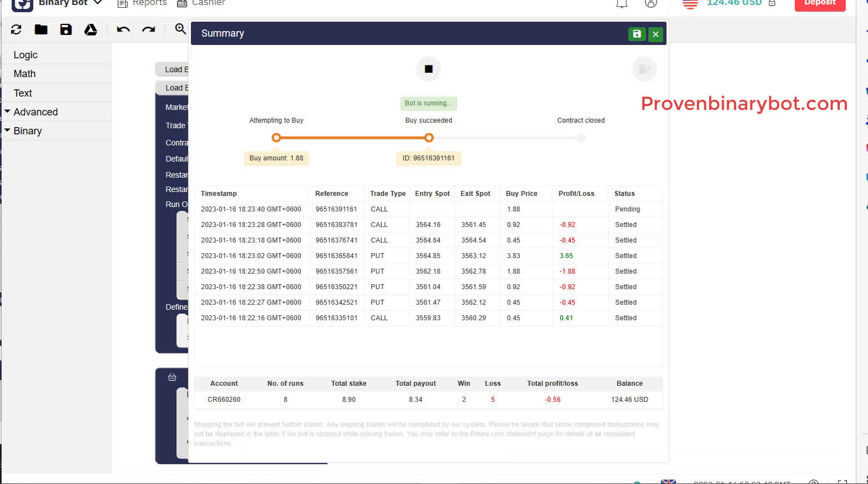Viewport: 868px width, 484px height.
Task: Stop the running bot
Action: pyautogui.click(x=428, y=69)
